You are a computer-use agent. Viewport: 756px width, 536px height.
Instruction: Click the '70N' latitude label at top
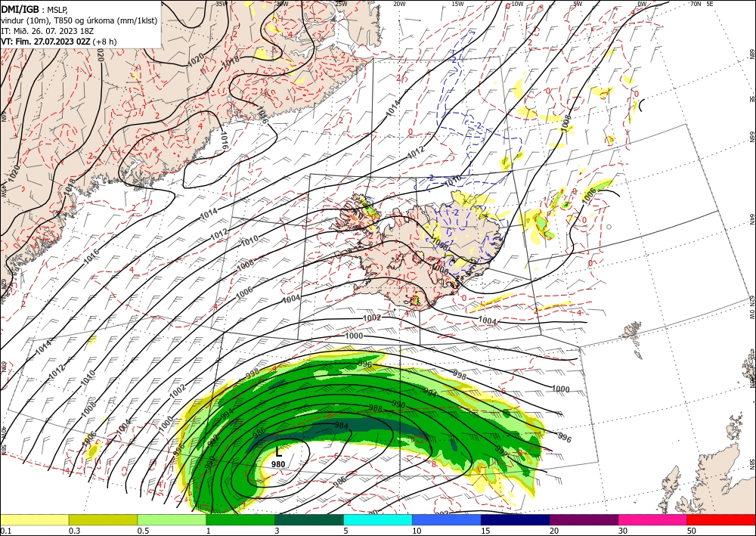point(696,4)
